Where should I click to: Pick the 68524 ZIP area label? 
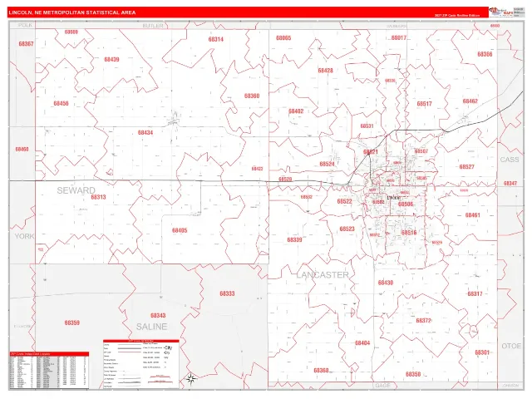(x=327, y=165)
